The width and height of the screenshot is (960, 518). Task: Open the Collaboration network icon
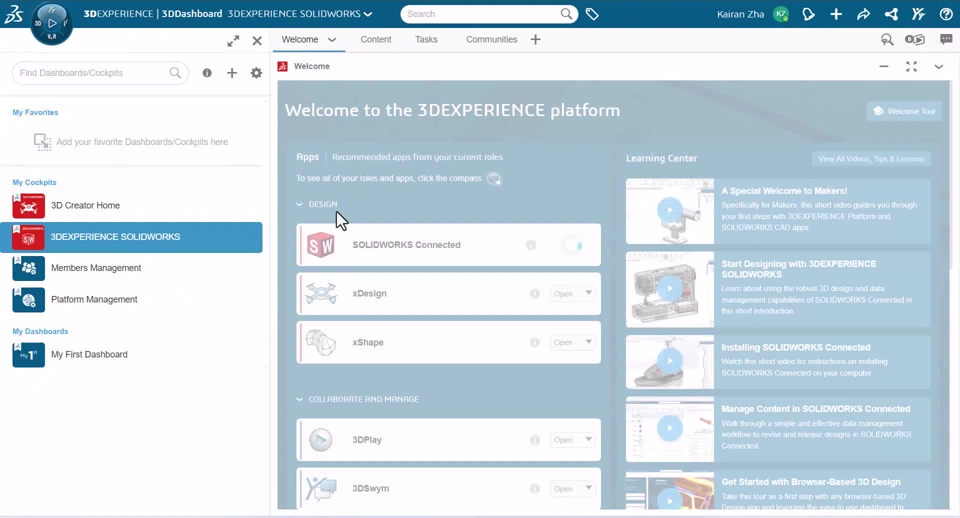891,13
